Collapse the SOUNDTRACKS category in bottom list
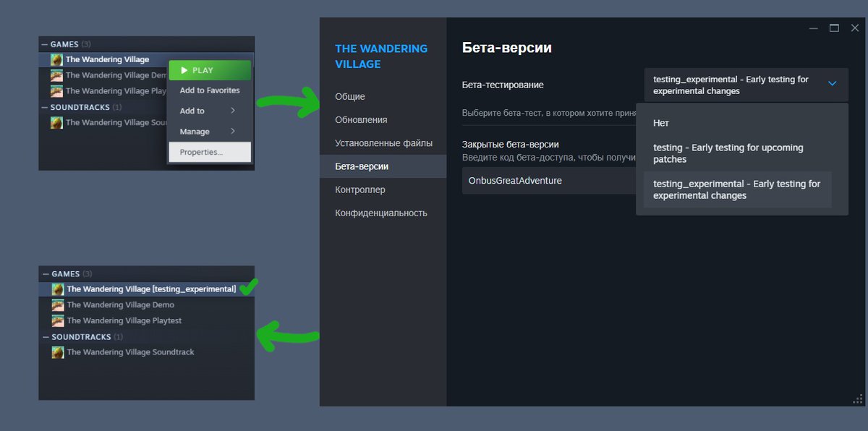The image size is (868, 431). click(46, 337)
